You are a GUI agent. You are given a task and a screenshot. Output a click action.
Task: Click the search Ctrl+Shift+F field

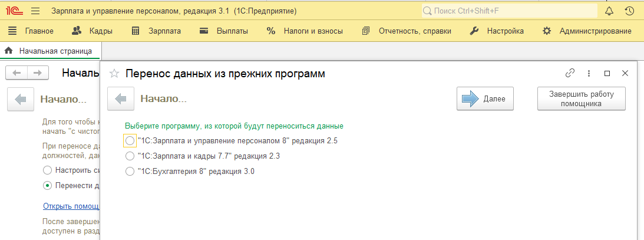[x=509, y=11]
